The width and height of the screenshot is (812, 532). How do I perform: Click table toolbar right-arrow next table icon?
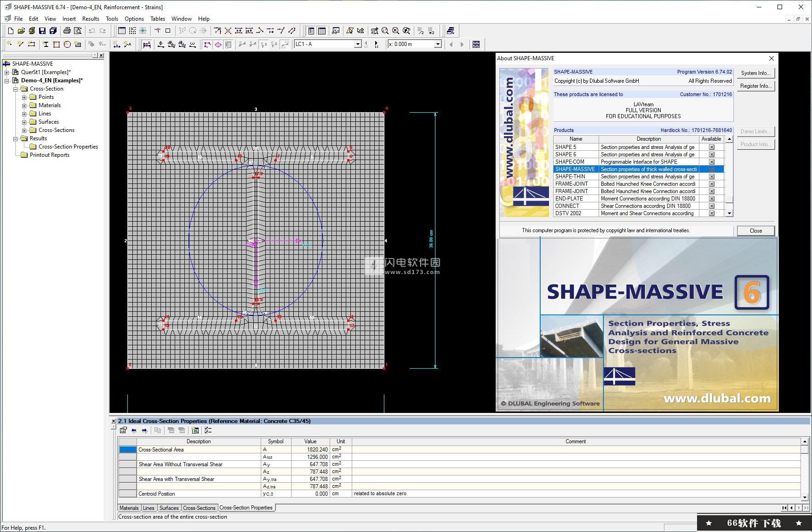point(144,430)
